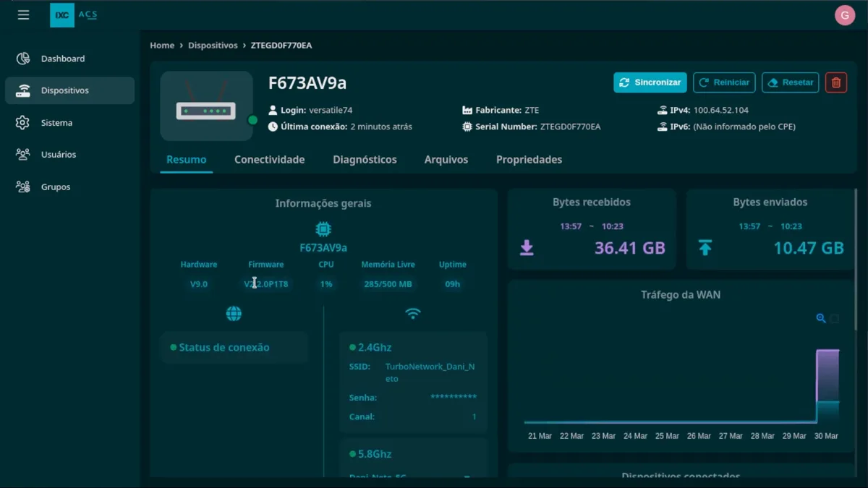
Task: Click the green online status dot
Action: [252, 120]
